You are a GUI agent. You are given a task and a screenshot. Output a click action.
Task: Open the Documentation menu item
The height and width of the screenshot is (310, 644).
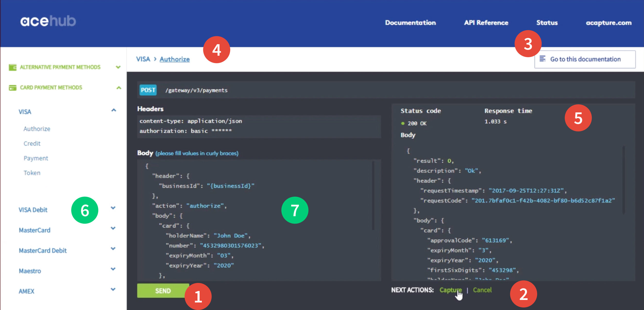410,23
